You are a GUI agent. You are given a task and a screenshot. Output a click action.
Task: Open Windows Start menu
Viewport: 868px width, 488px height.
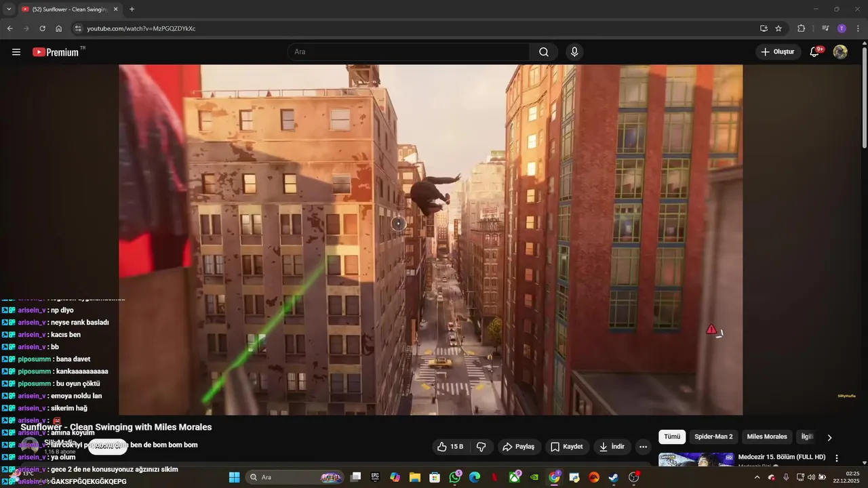click(x=234, y=477)
